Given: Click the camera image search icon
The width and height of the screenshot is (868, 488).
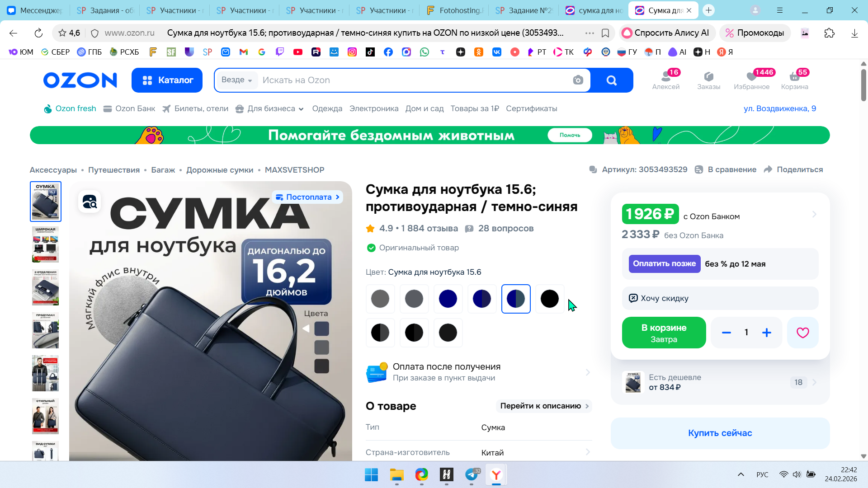Looking at the screenshot, I should pyautogui.click(x=578, y=80).
